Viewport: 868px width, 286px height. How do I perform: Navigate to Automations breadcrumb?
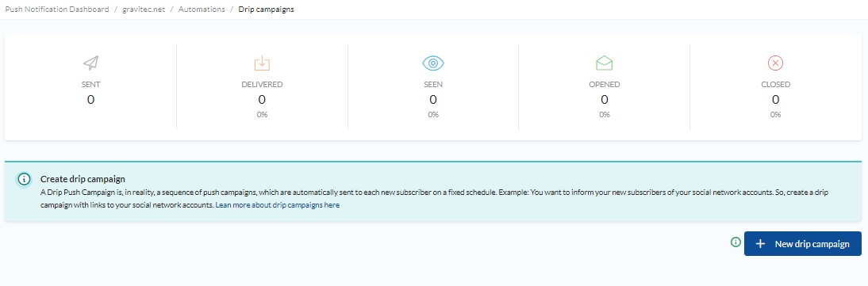click(x=202, y=10)
